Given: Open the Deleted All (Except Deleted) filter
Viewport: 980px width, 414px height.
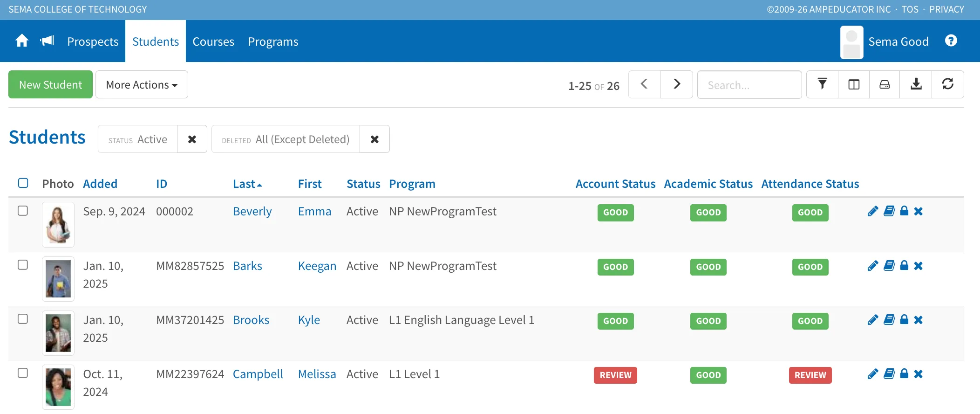Looking at the screenshot, I should coord(286,139).
